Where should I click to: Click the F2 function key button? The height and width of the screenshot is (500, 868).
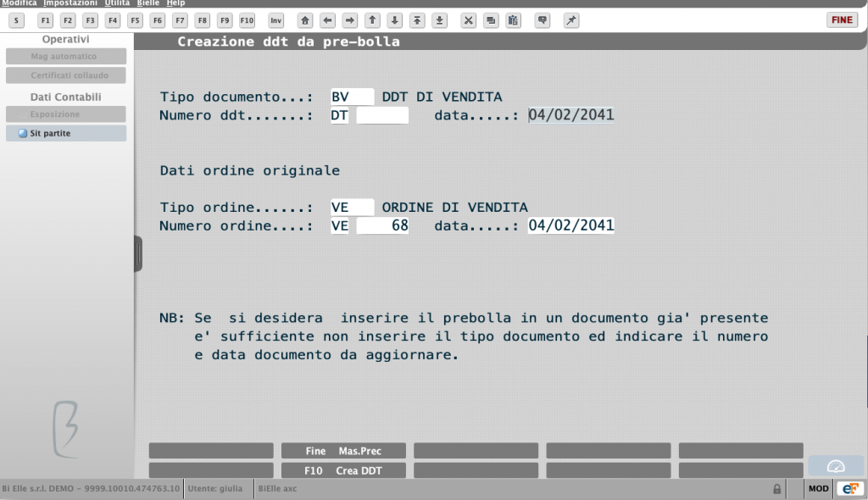68,20
